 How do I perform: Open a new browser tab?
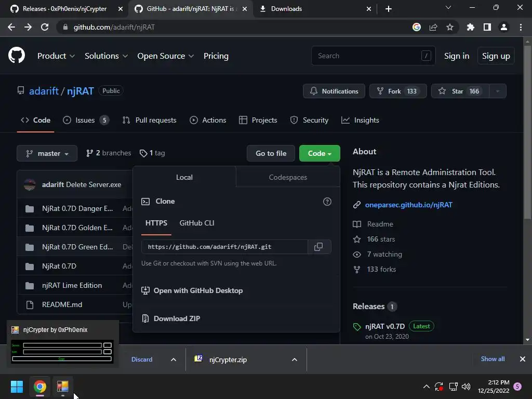point(389,9)
